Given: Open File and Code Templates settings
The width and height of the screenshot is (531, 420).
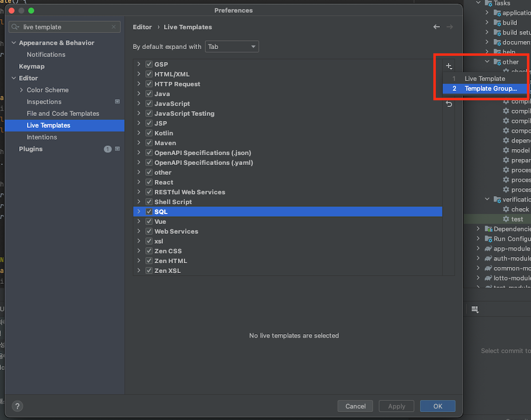Looking at the screenshot, I should point(63,113).
